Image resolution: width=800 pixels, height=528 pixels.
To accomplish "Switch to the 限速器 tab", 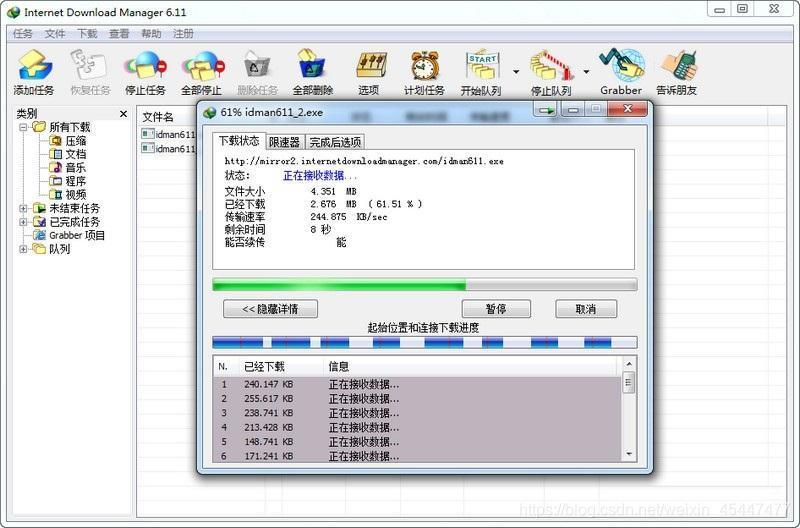I will (284, 142).
